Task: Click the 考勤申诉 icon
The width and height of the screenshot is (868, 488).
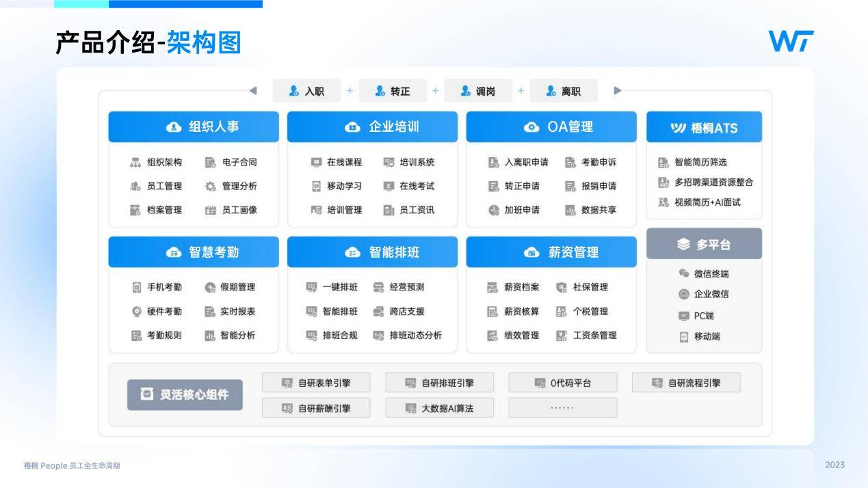Action: 570,163
